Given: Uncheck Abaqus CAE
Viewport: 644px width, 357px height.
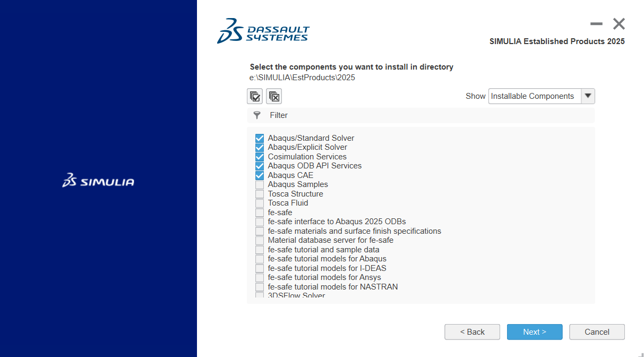Looking at the screenshot, I should [x=259, y=175].
